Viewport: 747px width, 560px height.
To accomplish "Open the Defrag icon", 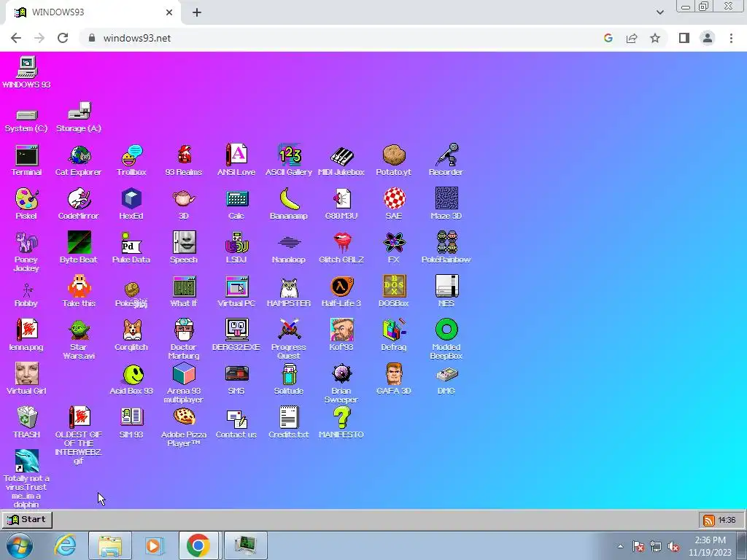I will [394, 330].
